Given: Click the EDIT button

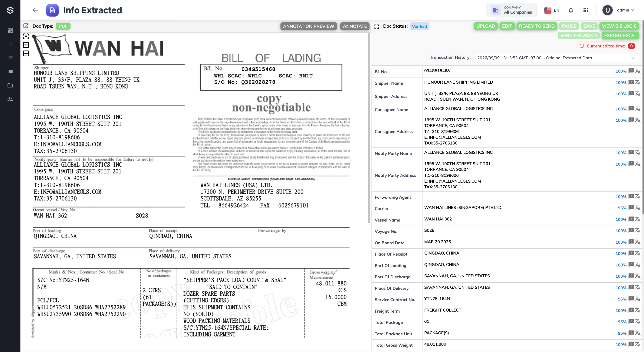Looking at the screenshot, I should [x=507, y=26].
